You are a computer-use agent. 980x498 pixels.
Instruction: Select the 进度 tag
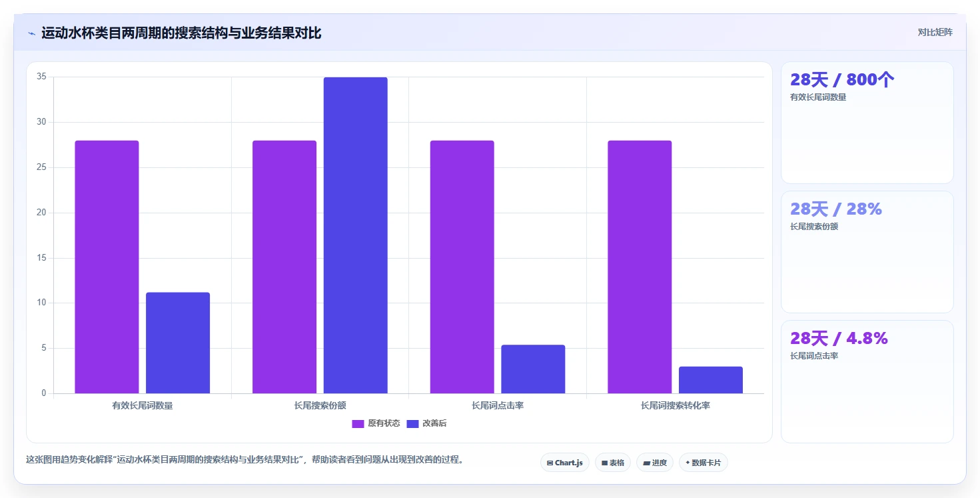coord(655,463)
